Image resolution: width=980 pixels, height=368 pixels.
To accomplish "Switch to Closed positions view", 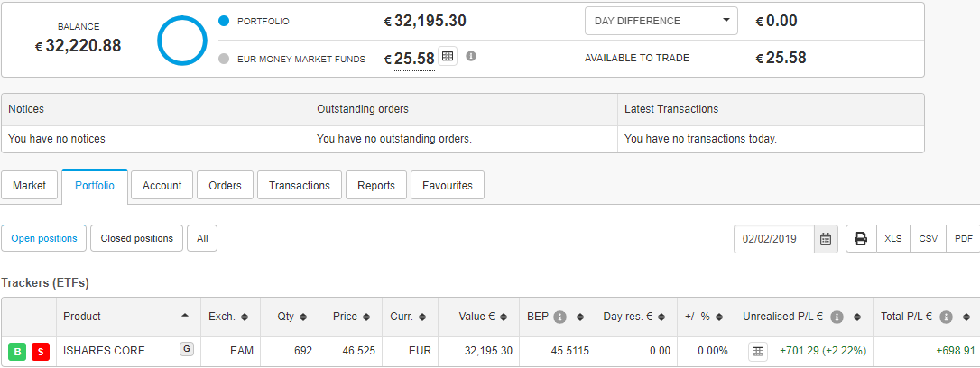I will [137, 239].
